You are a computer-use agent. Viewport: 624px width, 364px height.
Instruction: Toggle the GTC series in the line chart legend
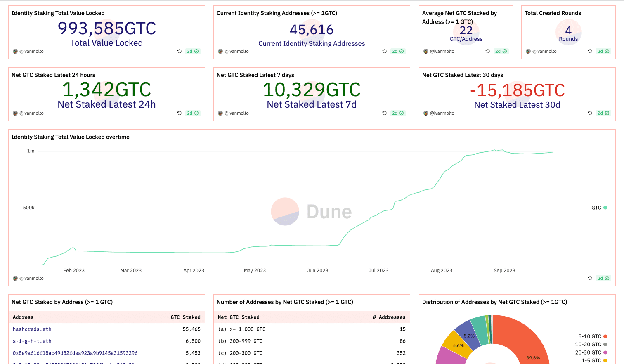[599, 208]
